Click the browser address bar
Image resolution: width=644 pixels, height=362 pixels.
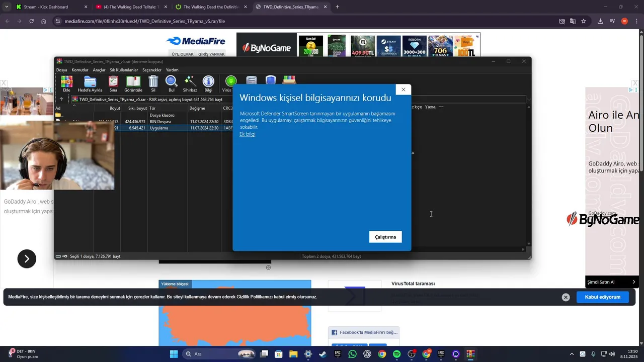(302, 21)
